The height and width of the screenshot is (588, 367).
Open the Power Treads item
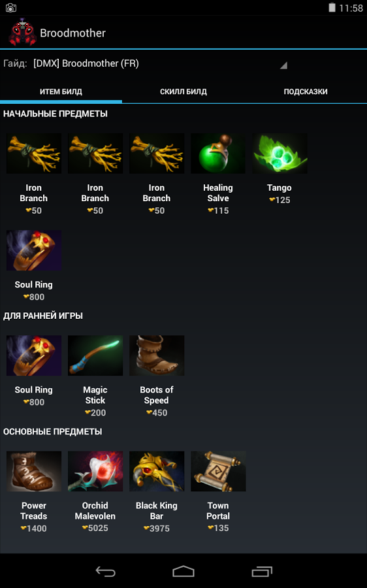[x=34, y=471]
